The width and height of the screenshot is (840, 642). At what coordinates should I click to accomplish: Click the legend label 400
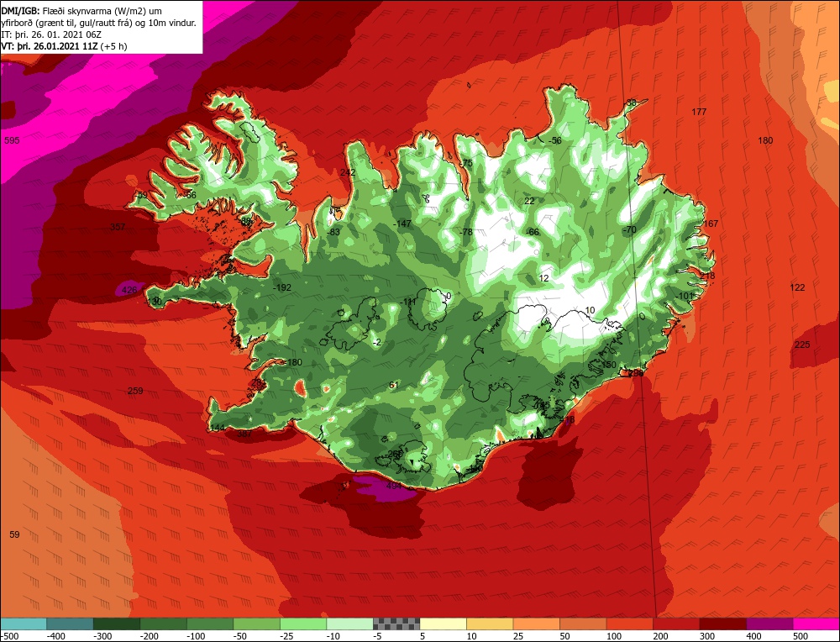(754, 636)
